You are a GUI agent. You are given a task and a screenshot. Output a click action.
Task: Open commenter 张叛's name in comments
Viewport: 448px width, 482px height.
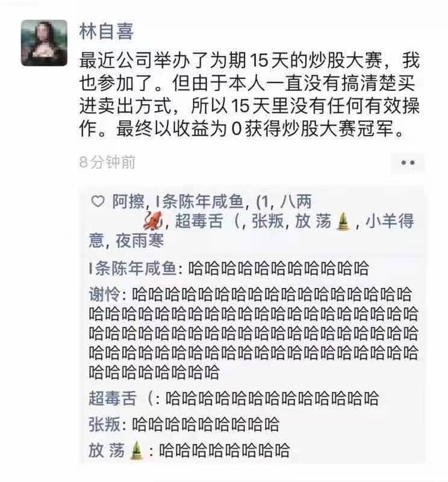[104, 425]
